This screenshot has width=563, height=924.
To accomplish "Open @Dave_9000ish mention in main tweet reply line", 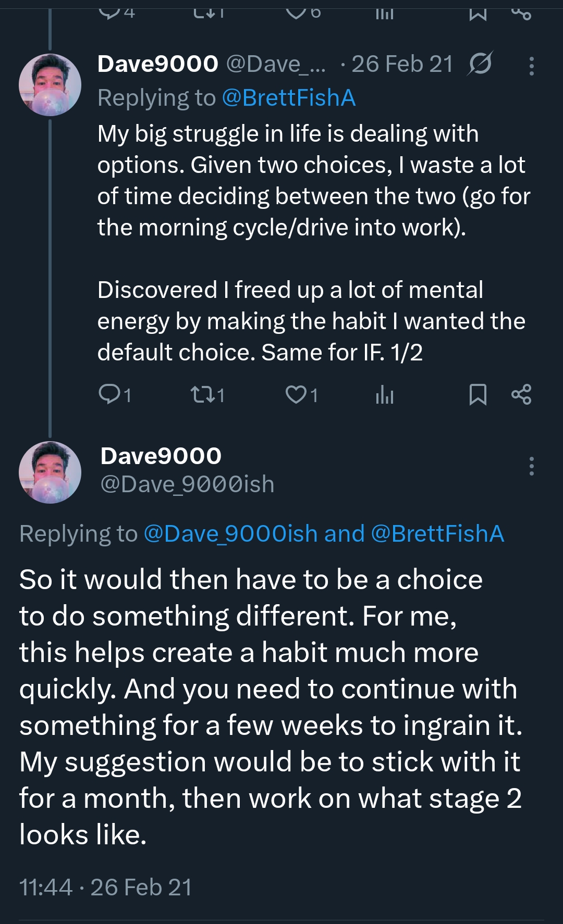I will (x=230, y=534).
